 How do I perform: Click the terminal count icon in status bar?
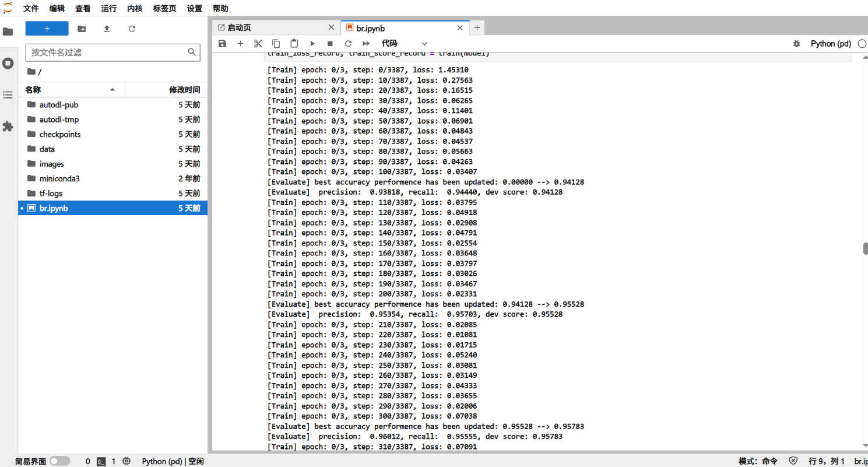(x=101, y=461)
